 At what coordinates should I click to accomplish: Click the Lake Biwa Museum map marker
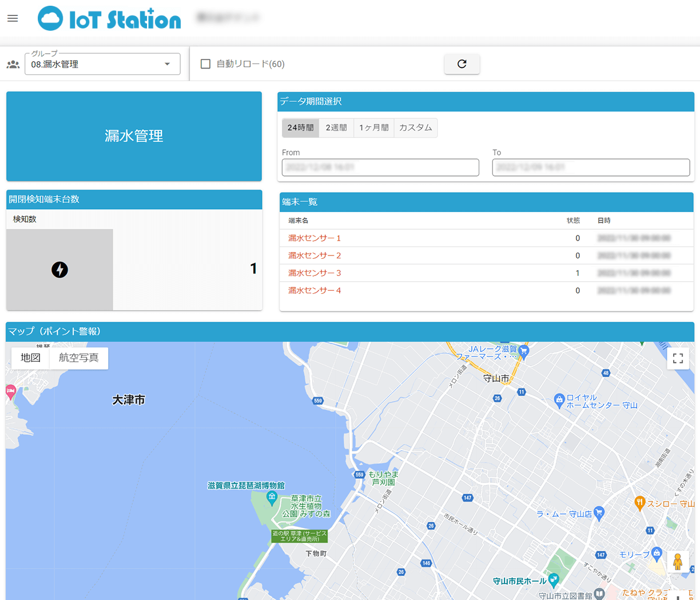point(272,497)
